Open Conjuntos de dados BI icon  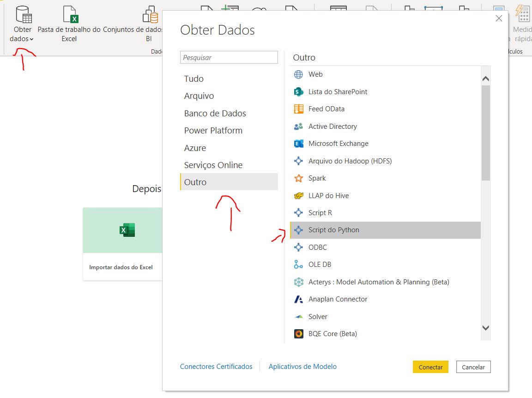click(x=150, y=14)
